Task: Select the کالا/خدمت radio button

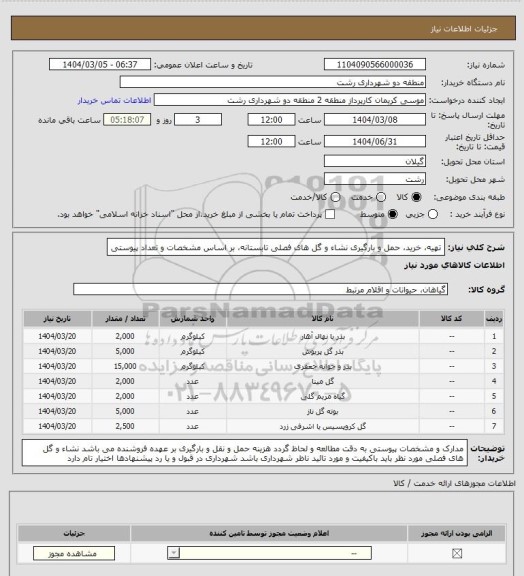Action: coord(335,197)
